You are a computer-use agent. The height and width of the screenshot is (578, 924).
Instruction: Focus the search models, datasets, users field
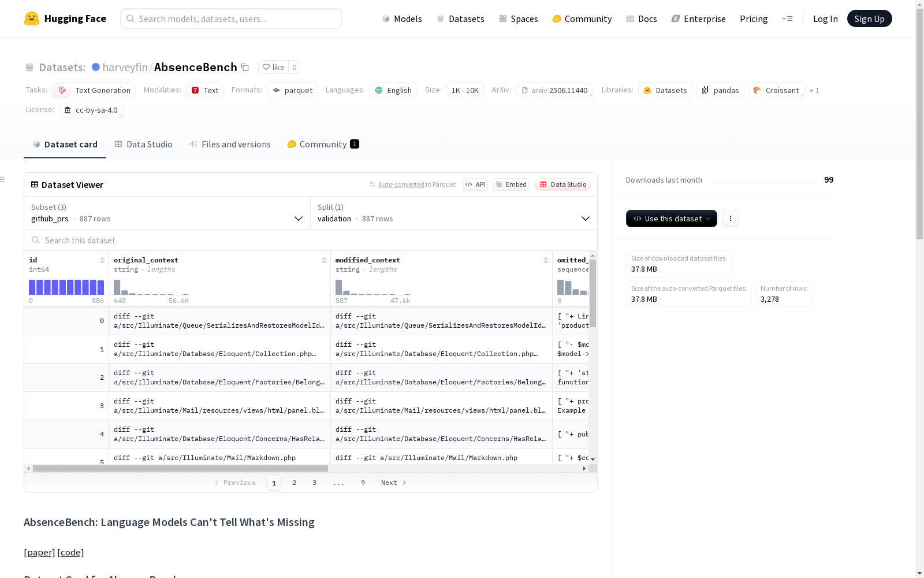231,18
